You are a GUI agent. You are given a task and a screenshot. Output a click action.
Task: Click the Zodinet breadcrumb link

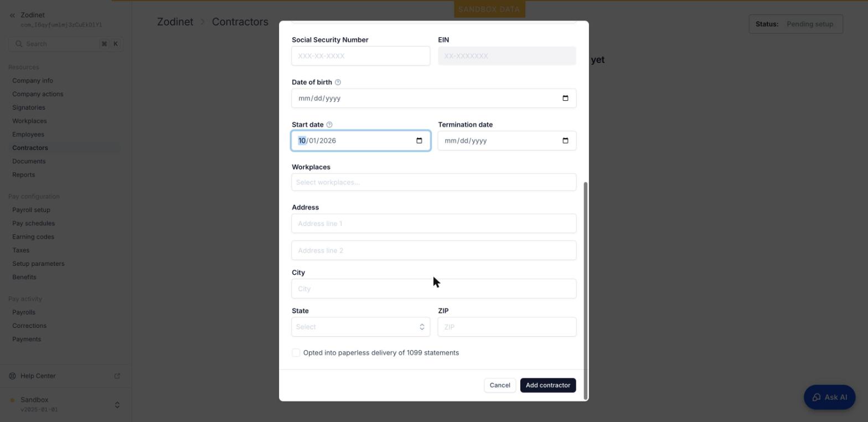click(x=175, y=22)
